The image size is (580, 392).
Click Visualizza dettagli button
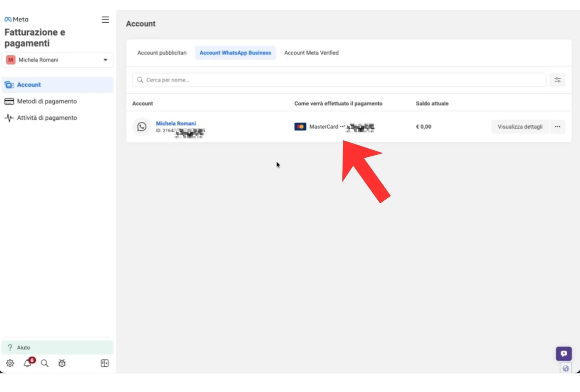520,127
